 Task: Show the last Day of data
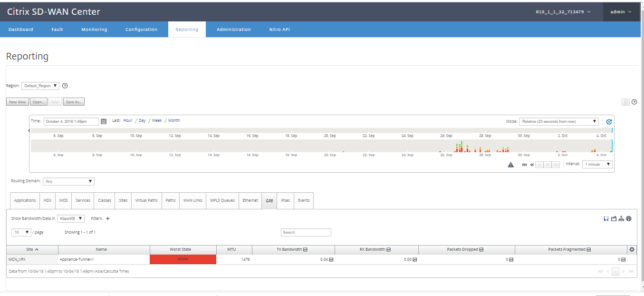(x=142, y=120)
